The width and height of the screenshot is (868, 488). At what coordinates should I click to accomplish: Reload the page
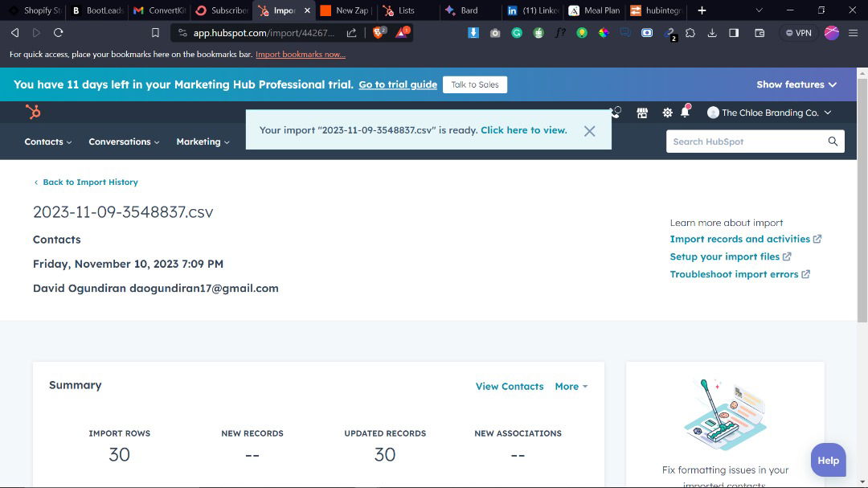point(58,33)
